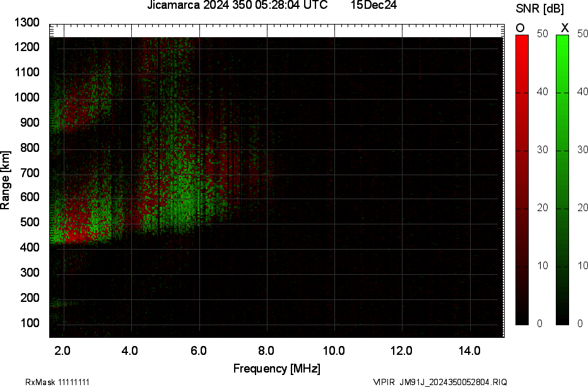Click the 'SNR [dB]' legend heading
Screen dimensions: 588x387
click(539, 9)
